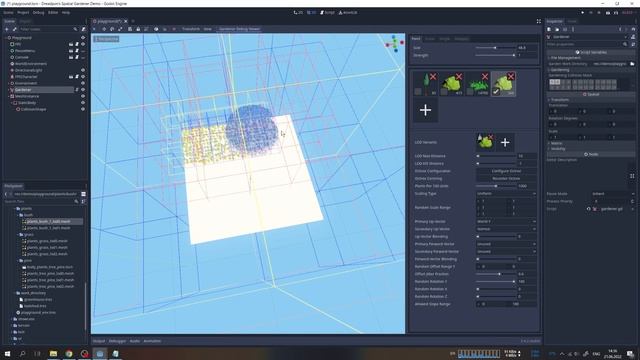Open the script attached to Gardener node

click(77, 90)
